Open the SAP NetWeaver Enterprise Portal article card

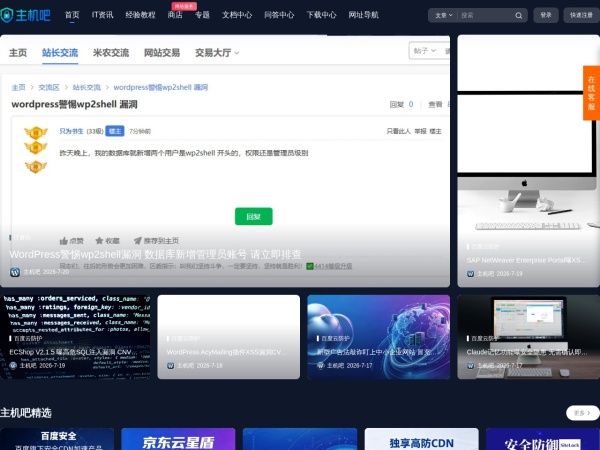click(528, 161)
